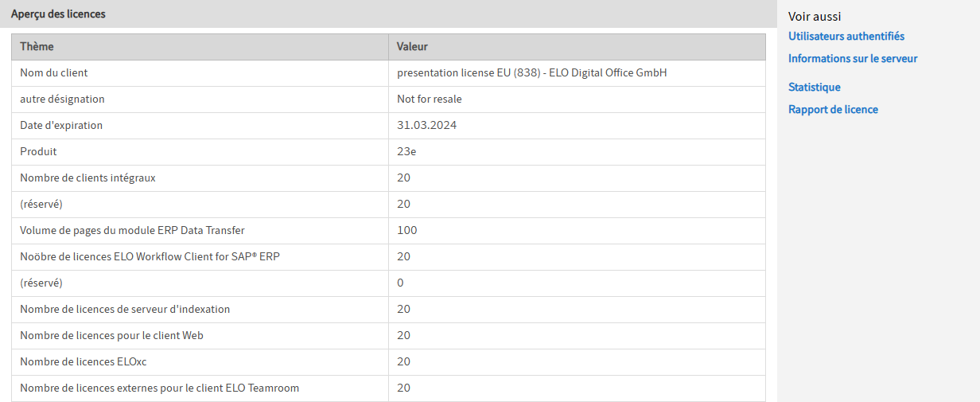
Task: Open Informations sur le serveur link
Action: [853, 59]
